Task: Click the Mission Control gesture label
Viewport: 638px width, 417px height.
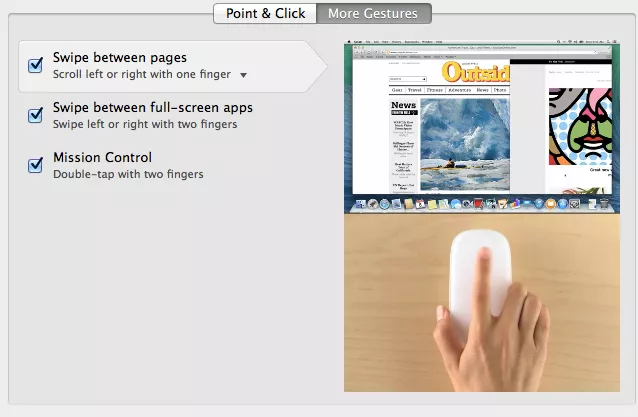Action: pyautogui.click(x=102, y=158)
